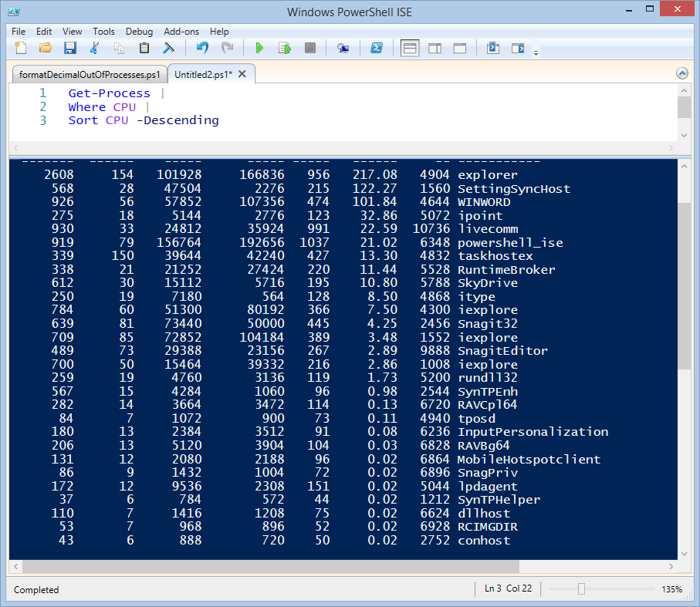Save the current script
This screenshot has width=700, height=607.
click(70, 48)
